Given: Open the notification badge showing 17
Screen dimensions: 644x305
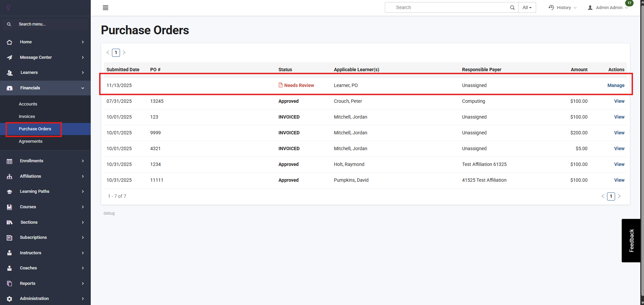Looking at the screenshot, I should tap(629, 3).
